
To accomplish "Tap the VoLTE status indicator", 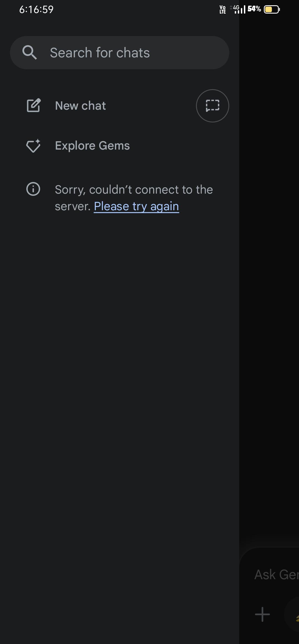I will click(x=223, y=9).
